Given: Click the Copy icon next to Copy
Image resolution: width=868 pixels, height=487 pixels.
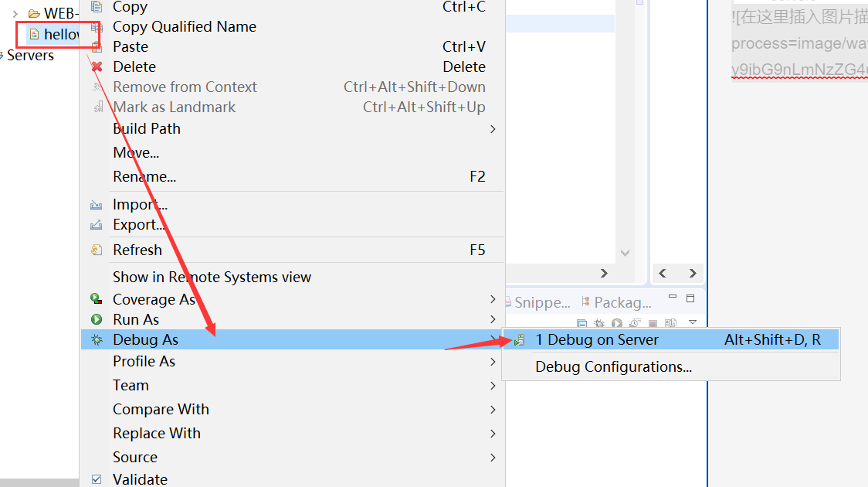Looking at the screenshot, I should pos(96,7).
